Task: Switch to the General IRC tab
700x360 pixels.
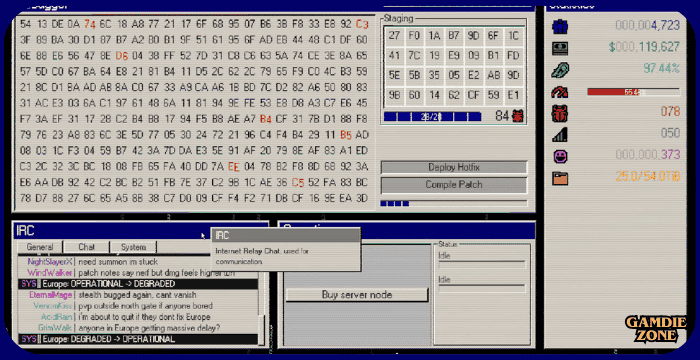Action: pyautogui.click(x=40, y=247)
